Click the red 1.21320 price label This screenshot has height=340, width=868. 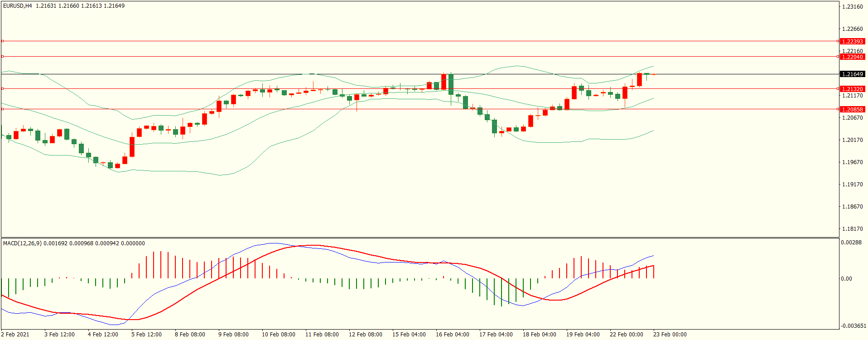coord(852,89)
